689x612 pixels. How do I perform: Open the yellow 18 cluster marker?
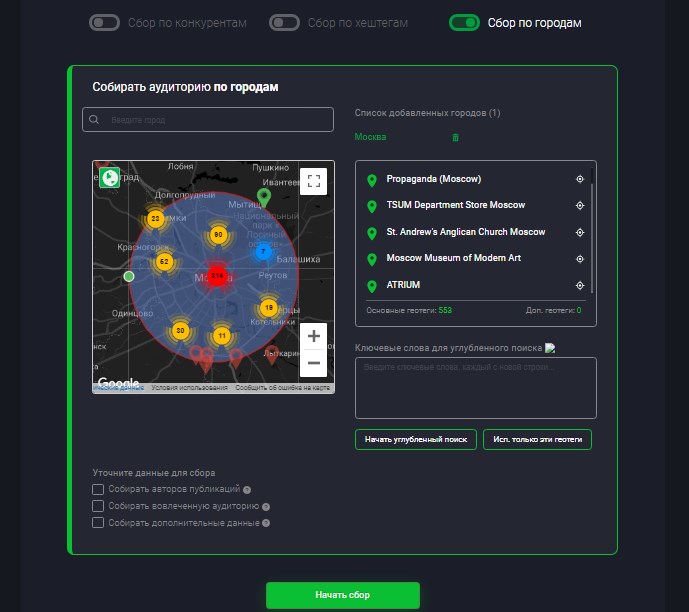pos(268,308)
